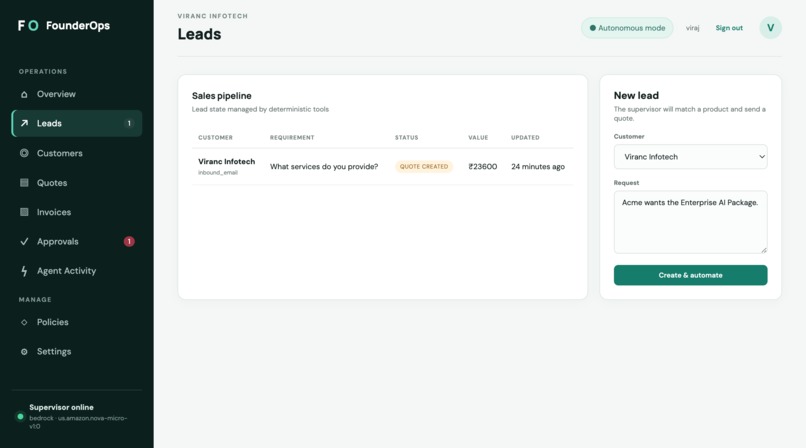Screen dimensions: 806x448
Task: Expand the Customer dropdown showing Viranc Infotech
Action: coord(690,157)
